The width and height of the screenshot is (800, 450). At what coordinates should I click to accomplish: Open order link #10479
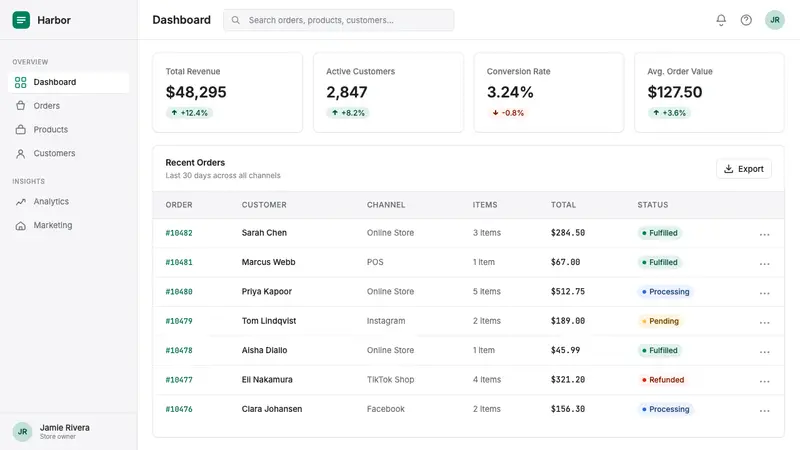pyautogui.click(x=179, y=321)
